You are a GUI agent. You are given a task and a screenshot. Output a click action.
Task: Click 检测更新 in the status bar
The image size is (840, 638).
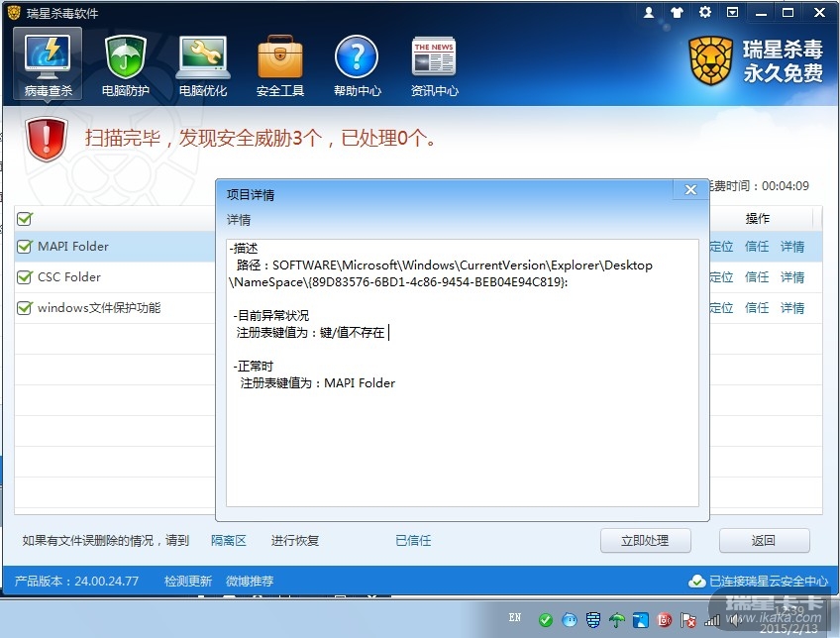click(188, 582)
